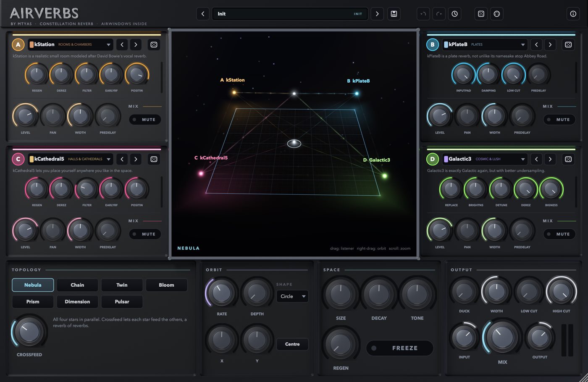Select the Chain topology

click(x=77, y=285)
